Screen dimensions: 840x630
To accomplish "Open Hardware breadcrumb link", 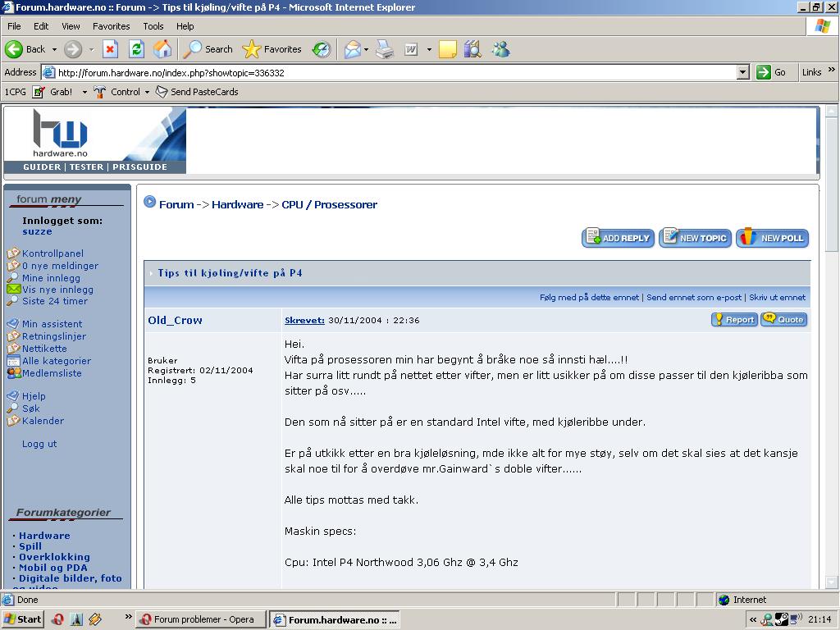I will pyautogui.click(x=237, y=204).
